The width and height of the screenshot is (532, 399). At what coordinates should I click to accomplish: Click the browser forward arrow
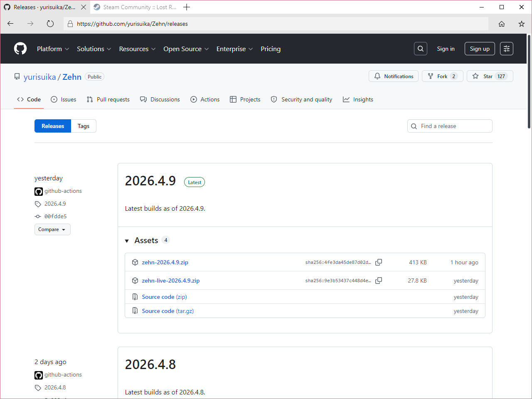(x=30, y=24)
